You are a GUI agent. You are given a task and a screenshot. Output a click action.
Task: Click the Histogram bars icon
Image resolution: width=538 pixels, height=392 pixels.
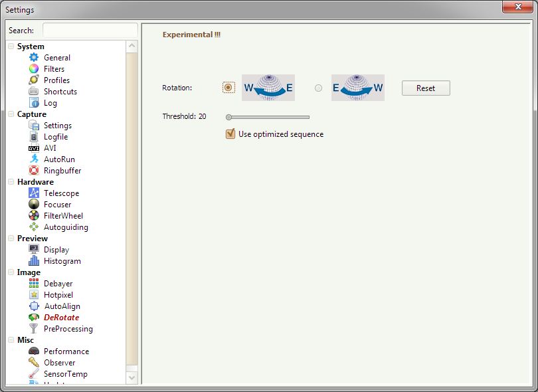point(34,261)
